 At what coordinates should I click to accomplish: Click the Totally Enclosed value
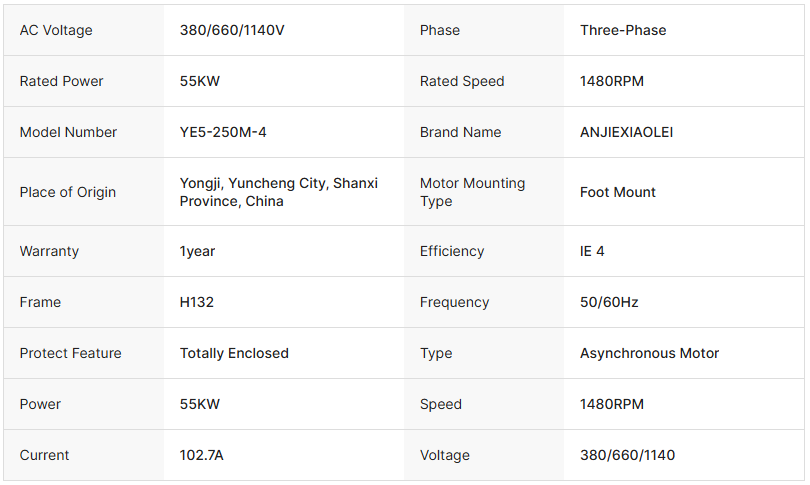[x=234, y=353]
